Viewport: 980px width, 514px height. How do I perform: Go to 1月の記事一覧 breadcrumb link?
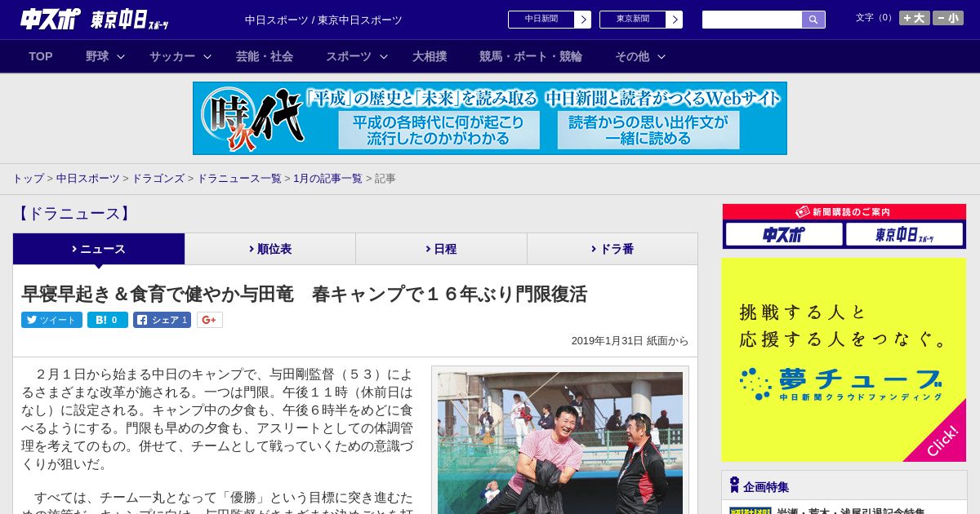point(328,178)
